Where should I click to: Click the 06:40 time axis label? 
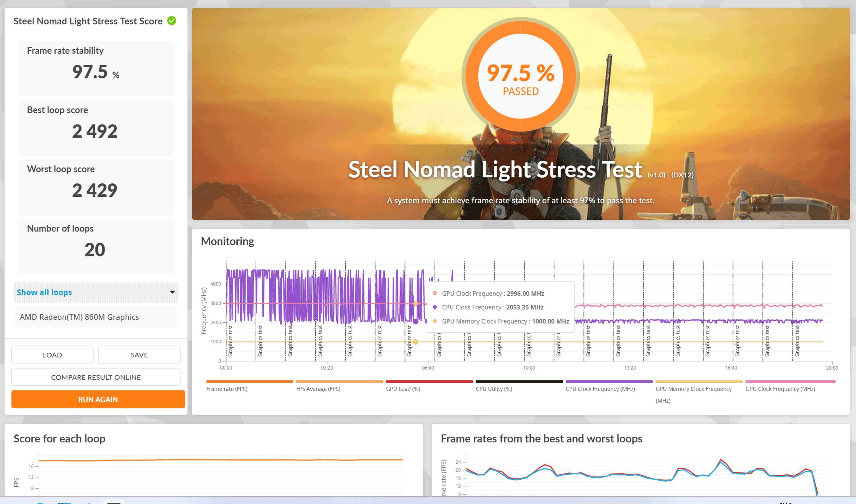428,368
